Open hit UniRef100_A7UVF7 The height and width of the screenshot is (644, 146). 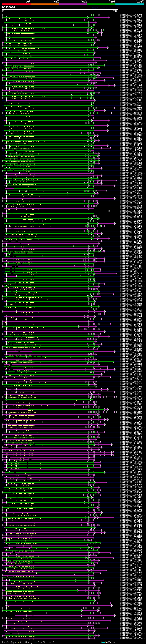click(x=131, y=35)
